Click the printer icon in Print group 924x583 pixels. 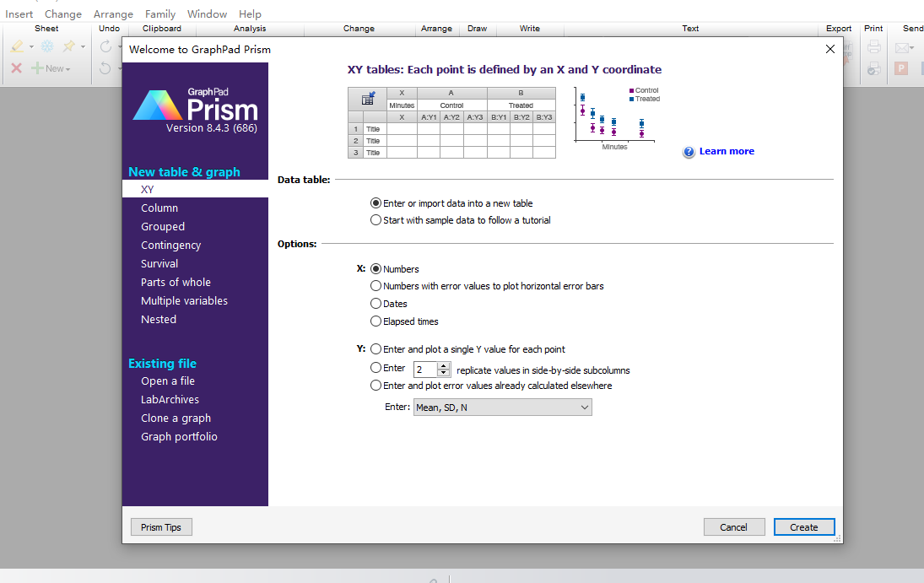click(x=874, y=46)
